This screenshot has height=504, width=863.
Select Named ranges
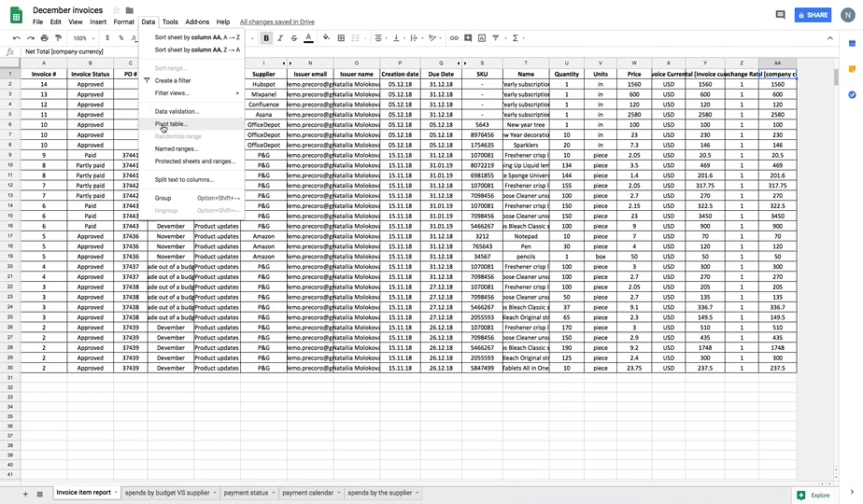tap(192, 148)
